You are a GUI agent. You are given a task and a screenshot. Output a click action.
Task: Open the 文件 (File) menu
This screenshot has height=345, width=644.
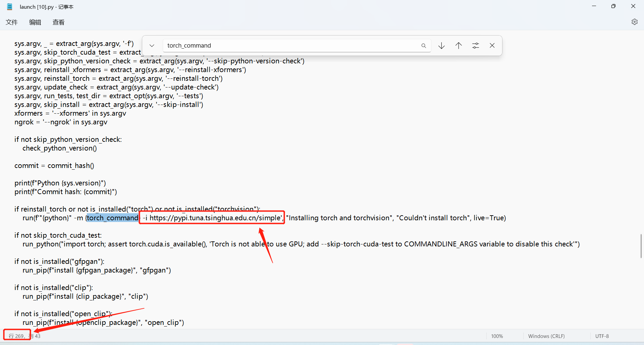click(12, 22)
